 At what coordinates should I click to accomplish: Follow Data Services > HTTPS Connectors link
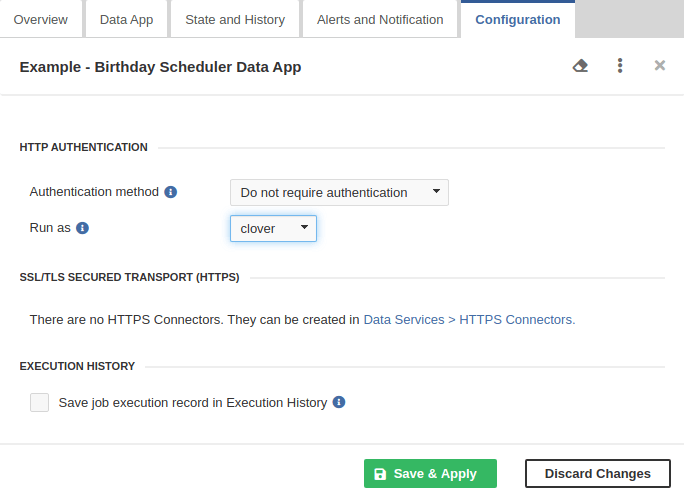point(468,320)
